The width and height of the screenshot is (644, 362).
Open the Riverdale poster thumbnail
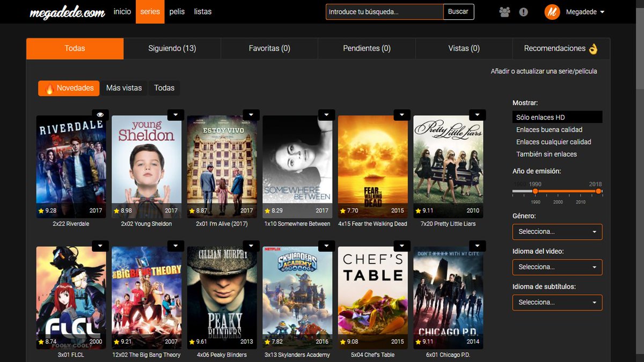click(x=71, y=166)
